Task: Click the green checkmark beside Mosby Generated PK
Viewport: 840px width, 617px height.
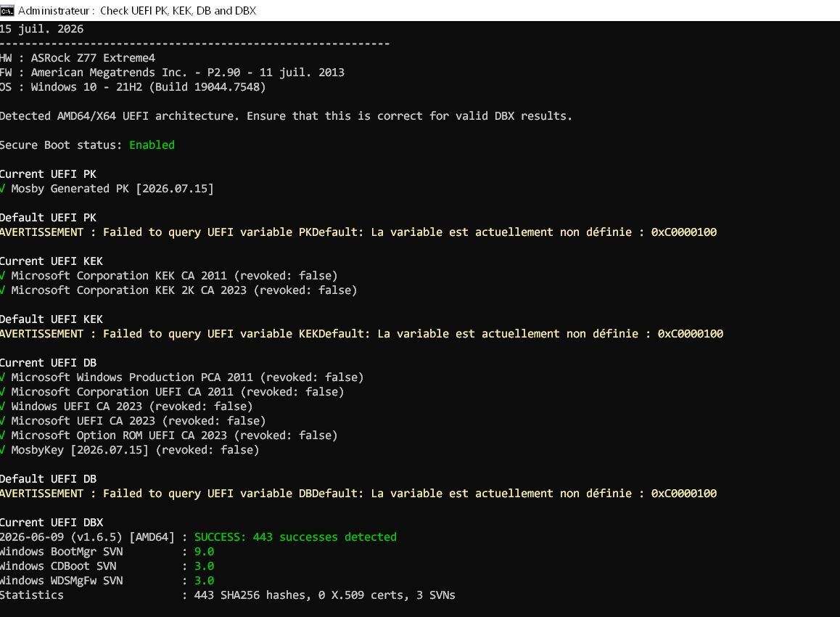Action: [x=2, y=189]
